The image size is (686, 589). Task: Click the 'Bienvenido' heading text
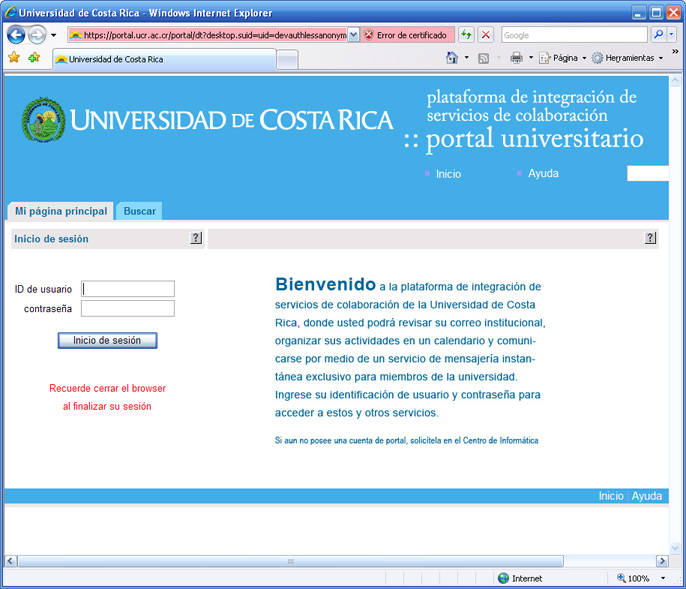click(326, 284)
